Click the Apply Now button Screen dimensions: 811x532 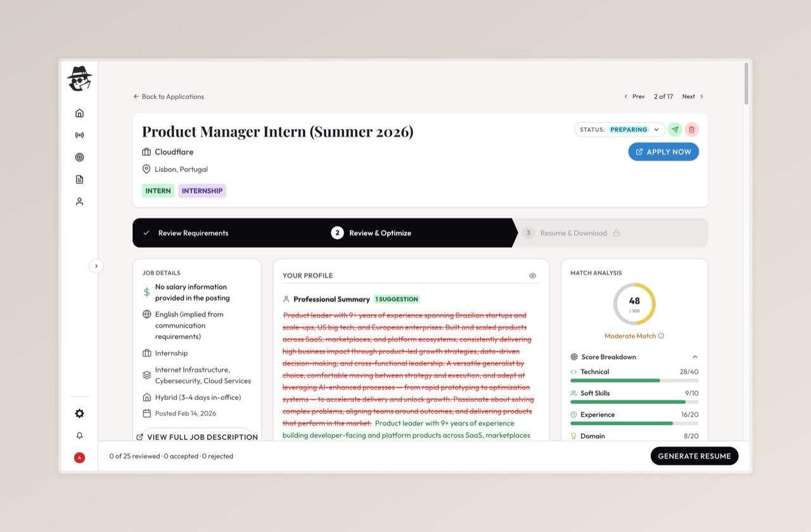[663, 152]
